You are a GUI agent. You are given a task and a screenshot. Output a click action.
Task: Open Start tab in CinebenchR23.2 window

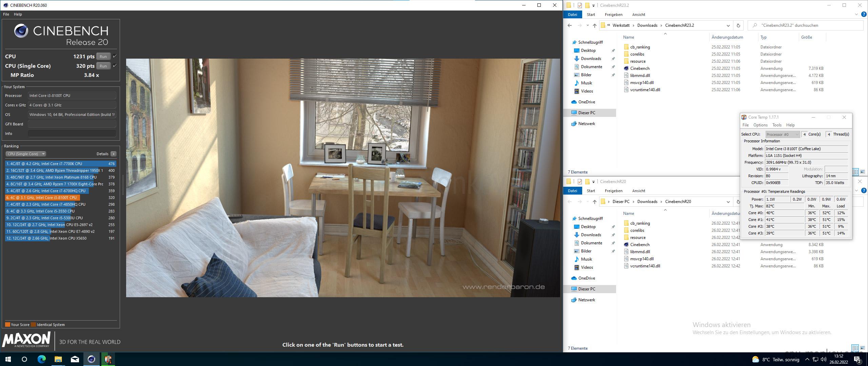[591, 15]
